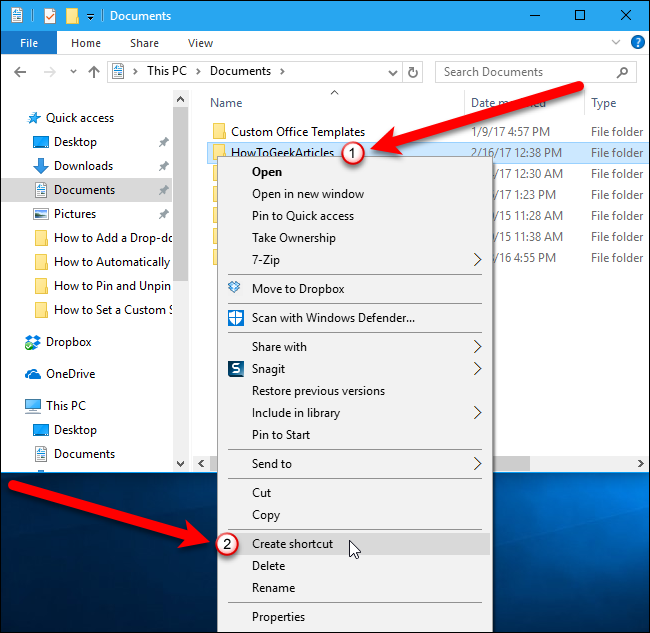Refresh the Documents folder view
The width and height of the screenshot is (650, 633).
[412, 72]
